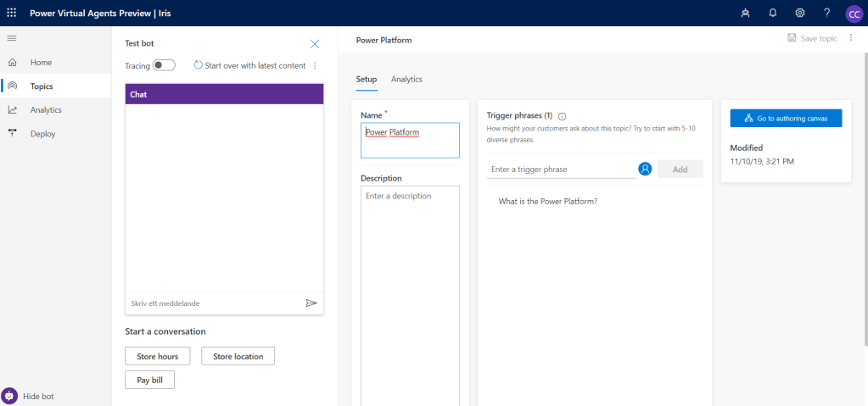Toggle the Tracing switch
Image resolution: width=868 pixels, height=406 pixels.
(164, 65)
